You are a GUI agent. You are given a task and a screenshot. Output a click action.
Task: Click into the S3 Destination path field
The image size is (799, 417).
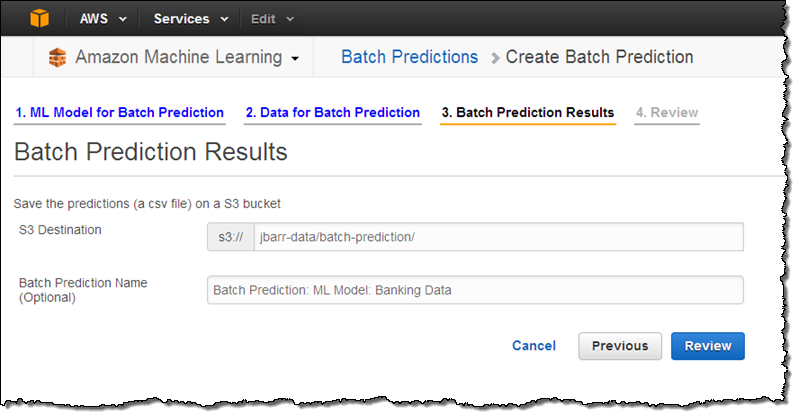click(x=498, y=237)
